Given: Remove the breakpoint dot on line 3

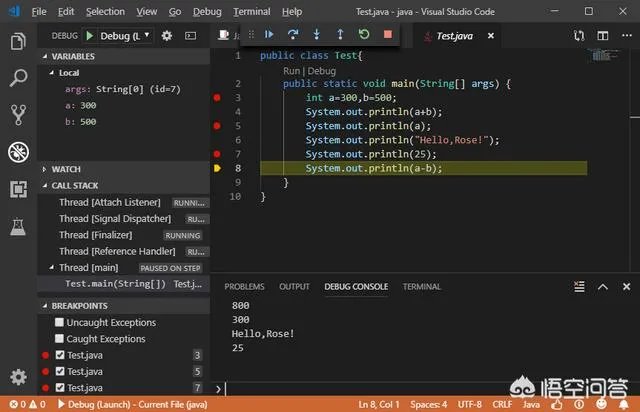Looking at the screenshot, I should 216,98.
